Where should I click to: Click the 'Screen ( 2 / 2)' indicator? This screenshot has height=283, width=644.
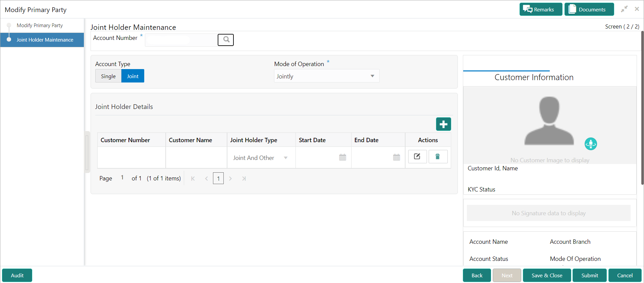coord(622,26)
